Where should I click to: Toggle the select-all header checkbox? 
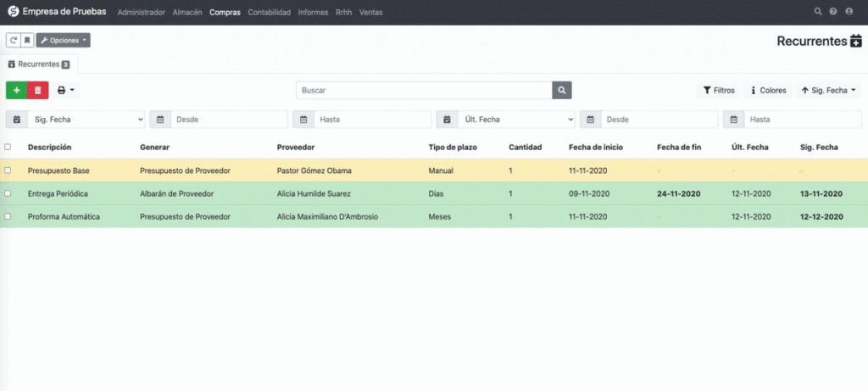8,147
